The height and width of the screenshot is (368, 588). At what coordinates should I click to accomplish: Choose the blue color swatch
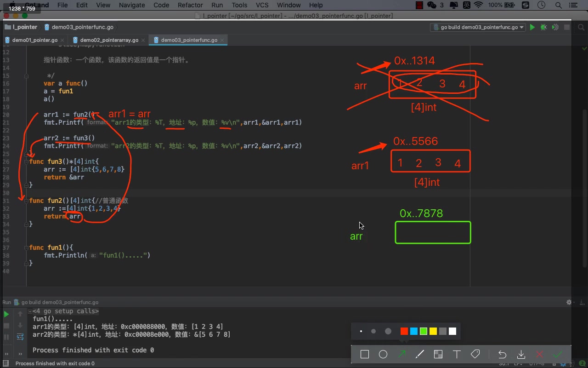click(x=414, y=331)
